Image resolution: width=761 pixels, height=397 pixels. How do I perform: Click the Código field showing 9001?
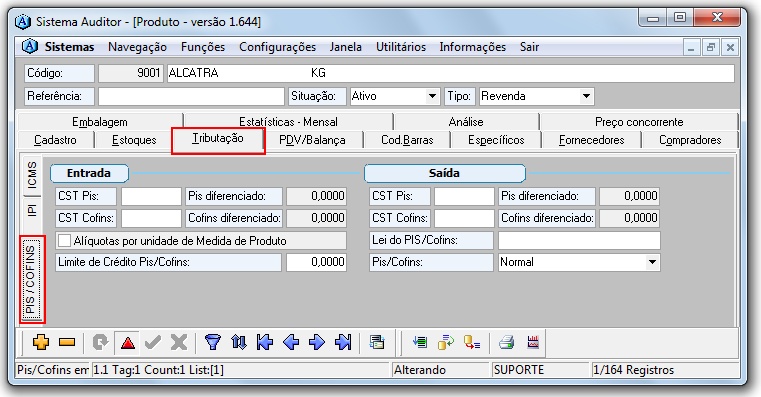point(131,73)
